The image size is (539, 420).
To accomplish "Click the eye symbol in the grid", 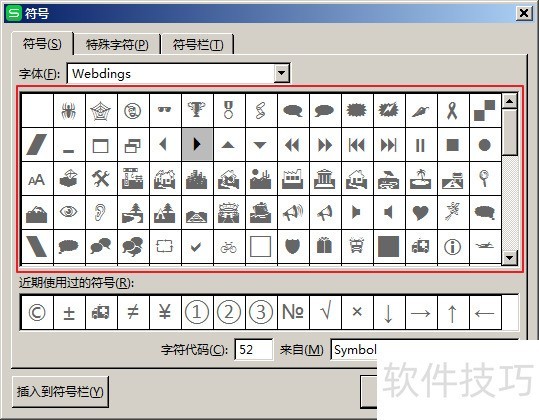I will pyautogui.click(x=69, y=212).
